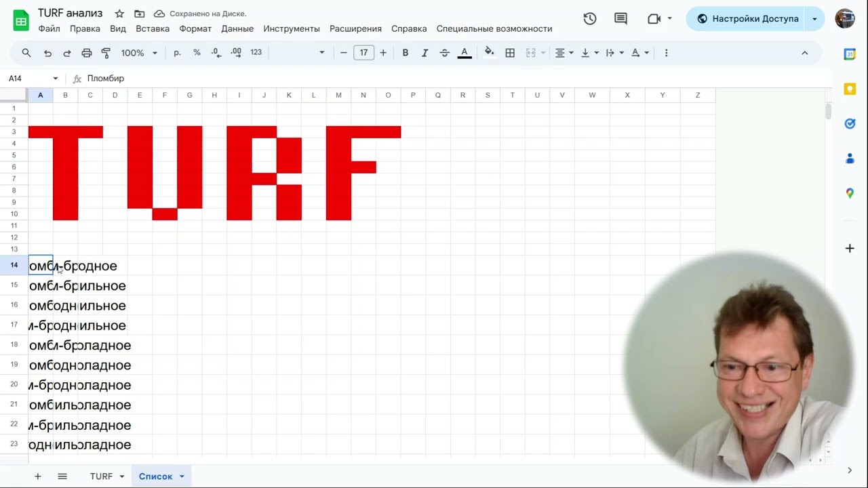Decrease decimal places
The width and height of the screenshot is (868, 488).
[x=216, y=52]
